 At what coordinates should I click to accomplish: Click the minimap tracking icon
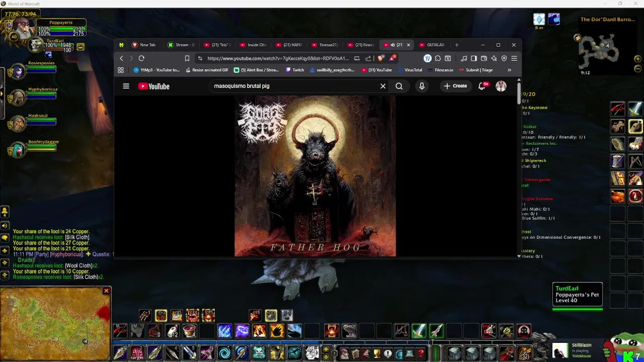tap(578, 38)
